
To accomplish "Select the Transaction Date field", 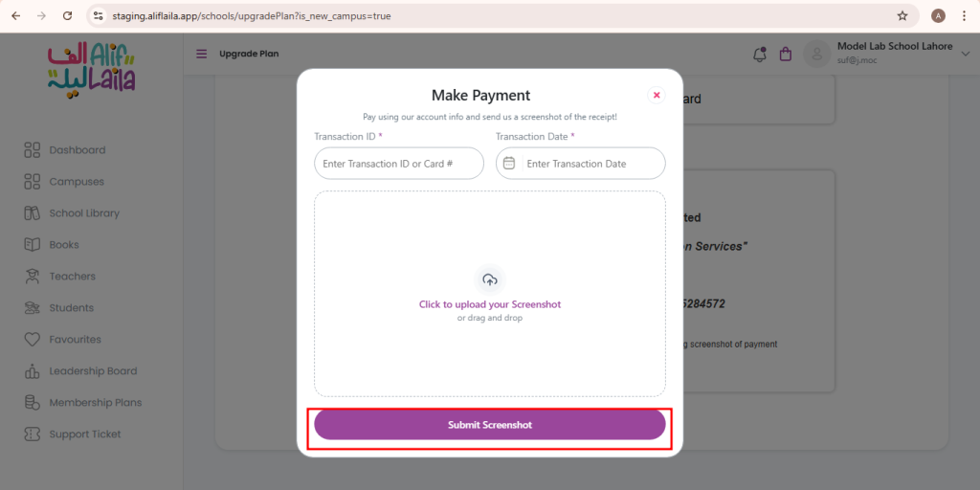I will (x=581, y=164).
